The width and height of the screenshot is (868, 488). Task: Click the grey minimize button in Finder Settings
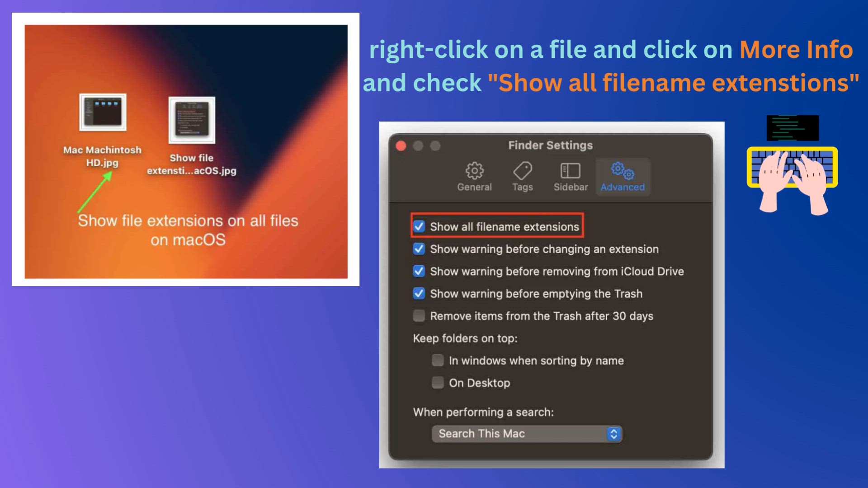click(x=418, y=145)
